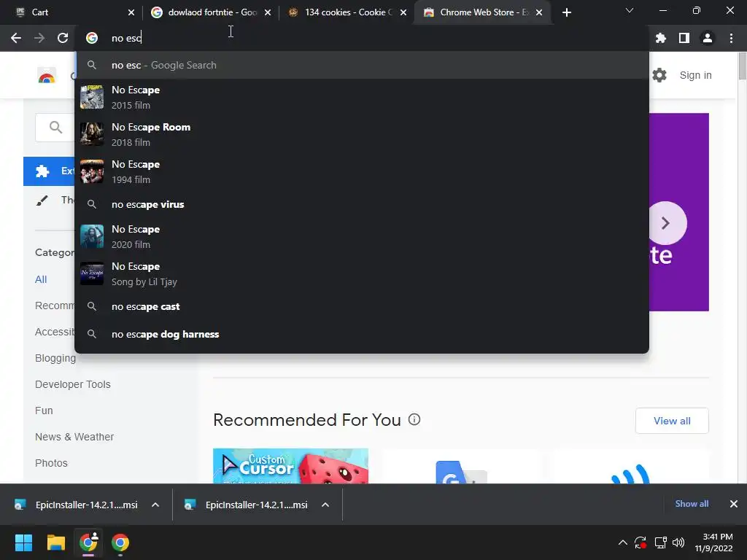Open the volume speaker tray icon

click(678, 542)
